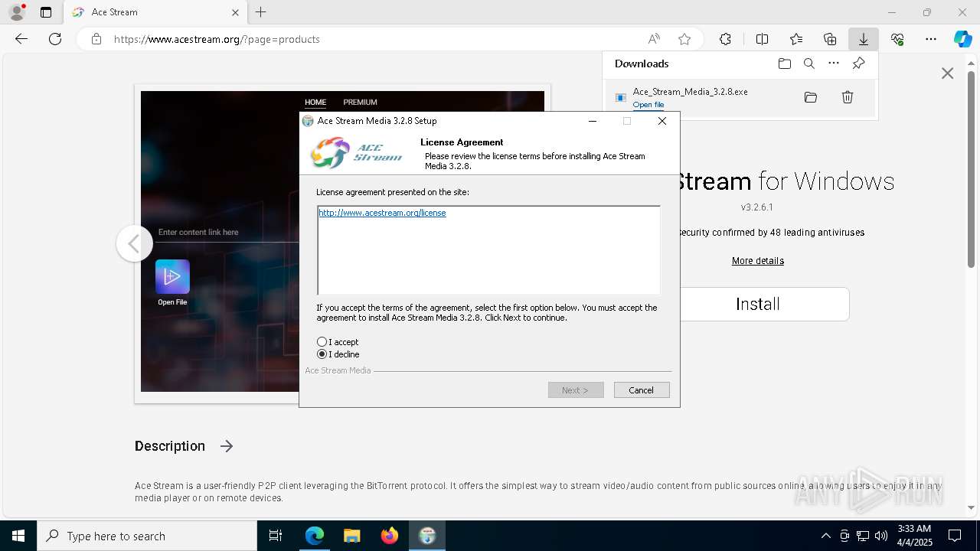Viewport: 980px width, 551px height.
Task: Click the address bar URL
Action: pos(217,39)
